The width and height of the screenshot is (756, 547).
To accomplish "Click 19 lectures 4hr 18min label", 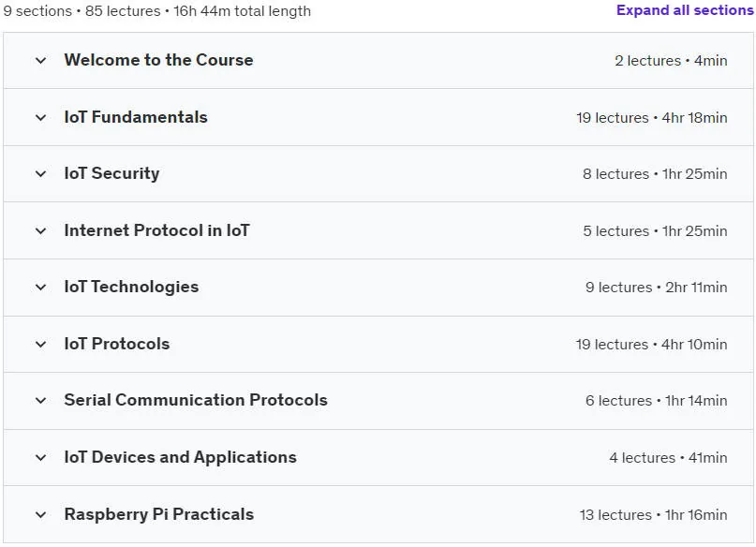I will (652, 118).
